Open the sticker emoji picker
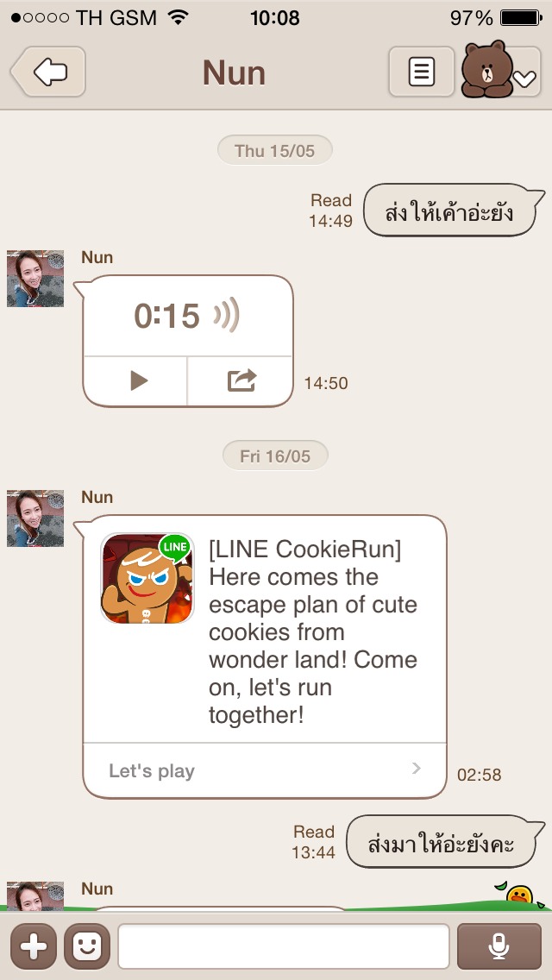The height and width of the screenshot is (980, 552). click(87, 946)
